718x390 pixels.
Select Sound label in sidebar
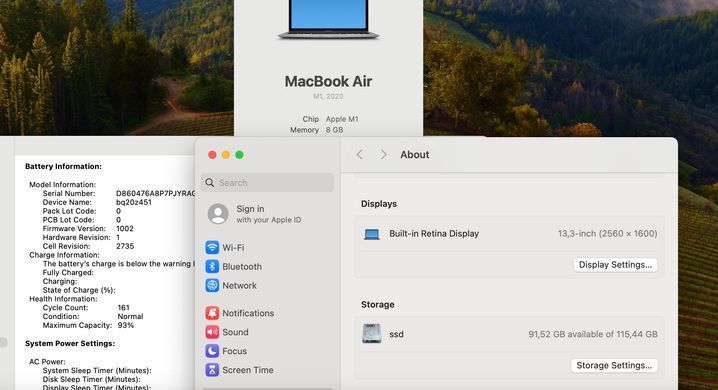point(235,332)
